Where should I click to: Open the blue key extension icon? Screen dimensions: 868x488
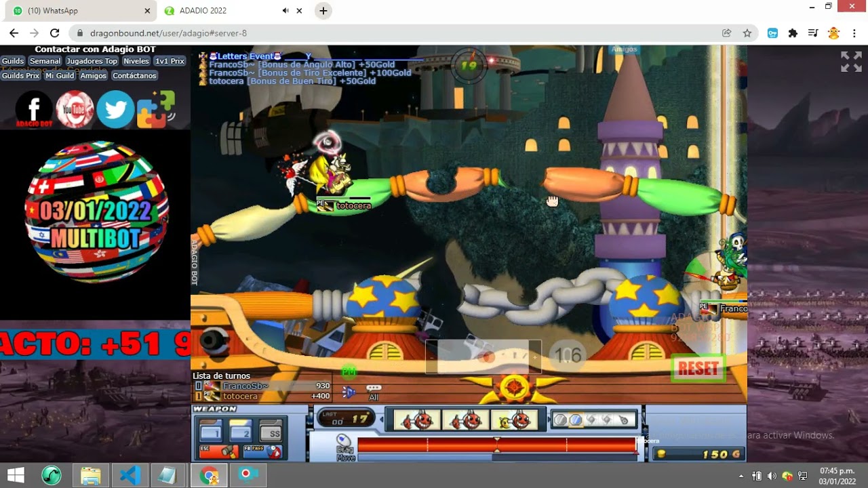[772, 33]
